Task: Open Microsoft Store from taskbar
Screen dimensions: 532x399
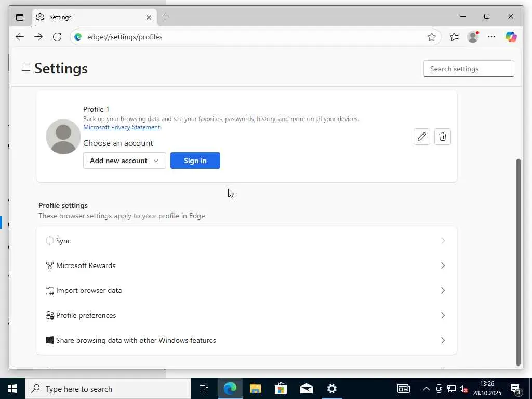Action: [281, 389]
